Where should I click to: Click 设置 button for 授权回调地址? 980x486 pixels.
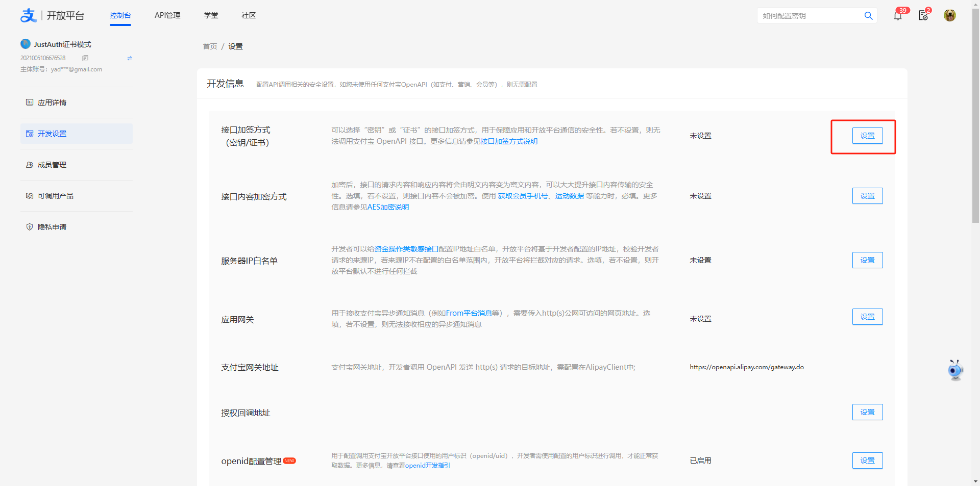coord(867,412)
